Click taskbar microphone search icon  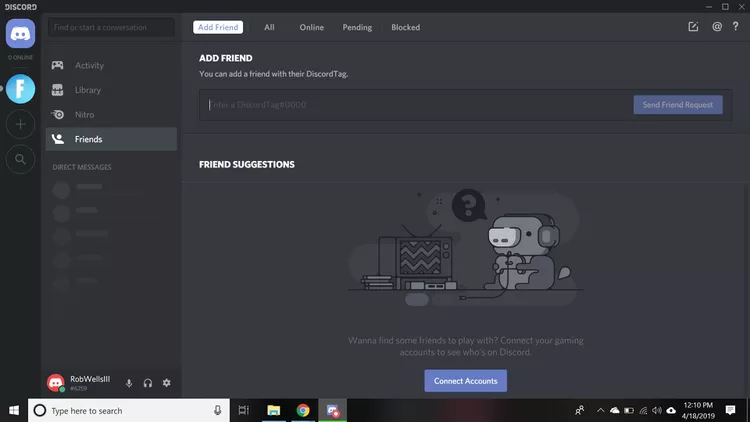217,411
